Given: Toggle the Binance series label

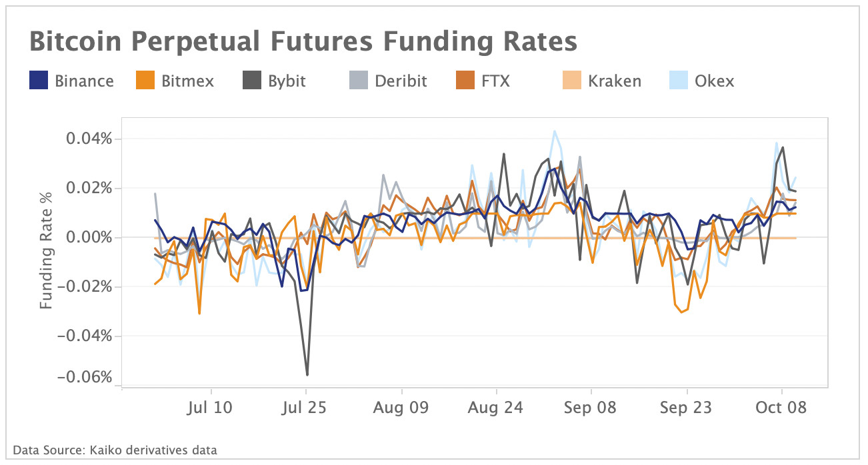Looking at the screenshot, I should tap(84, 81).
